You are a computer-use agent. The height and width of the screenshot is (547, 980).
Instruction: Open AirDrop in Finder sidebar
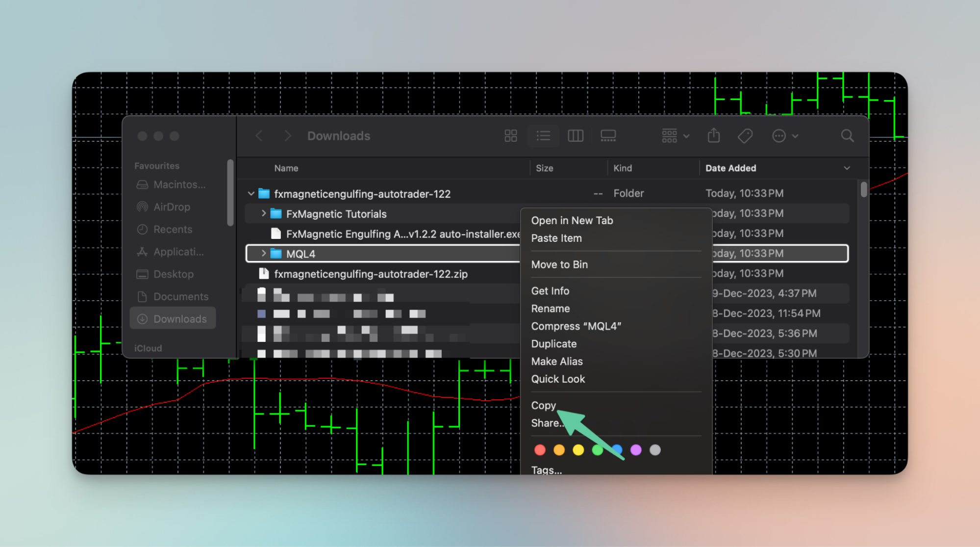point(171,207)
